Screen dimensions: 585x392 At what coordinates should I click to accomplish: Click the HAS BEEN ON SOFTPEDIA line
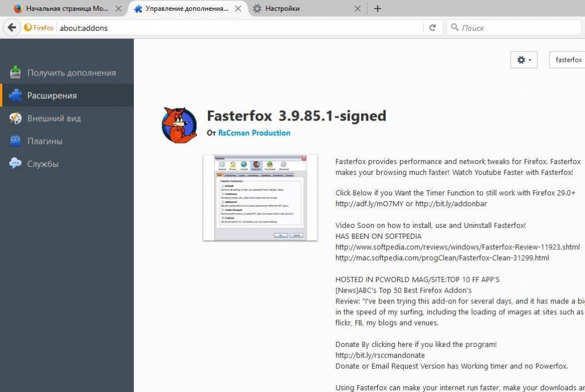pyautogui.click(x=378, y=237)
